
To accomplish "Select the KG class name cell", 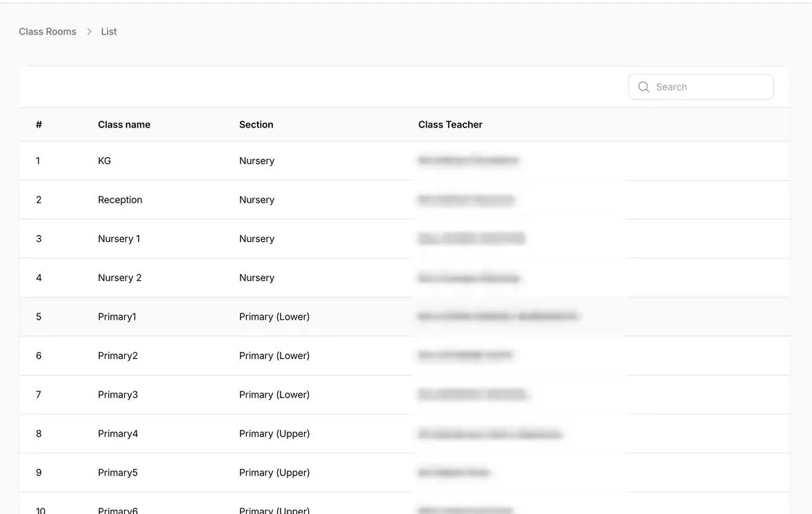I will 105,161.
